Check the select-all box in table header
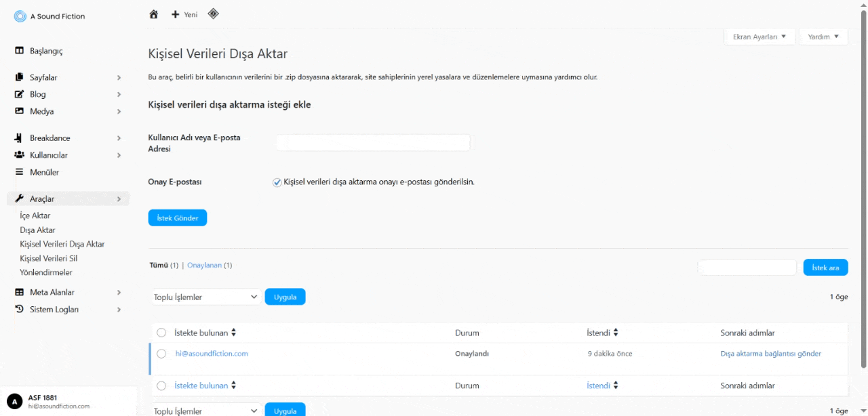The image size is (868, 416). coord(161,333)
